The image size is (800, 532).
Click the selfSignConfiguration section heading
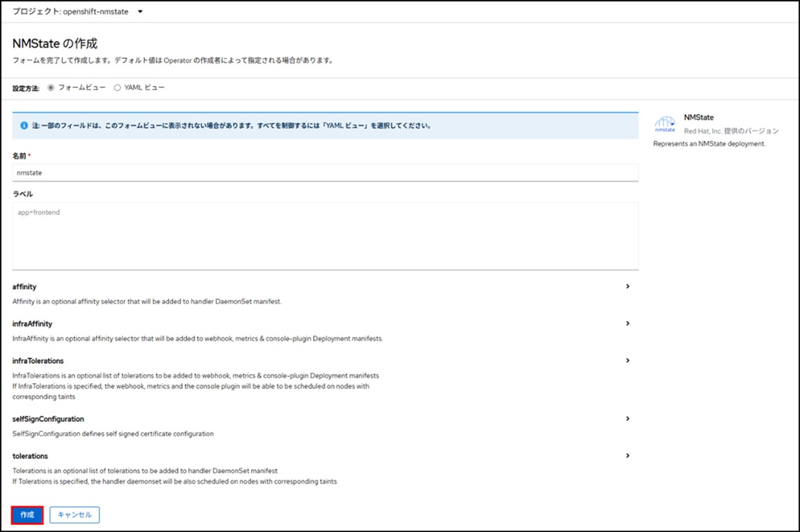(x=49, y=419)
